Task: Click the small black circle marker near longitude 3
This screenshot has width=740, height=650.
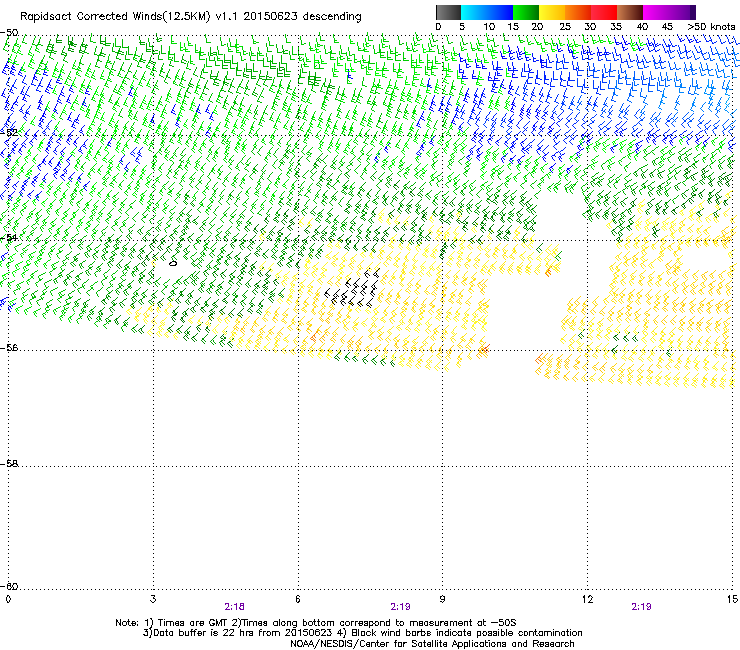Action: (x=173, y=263)
